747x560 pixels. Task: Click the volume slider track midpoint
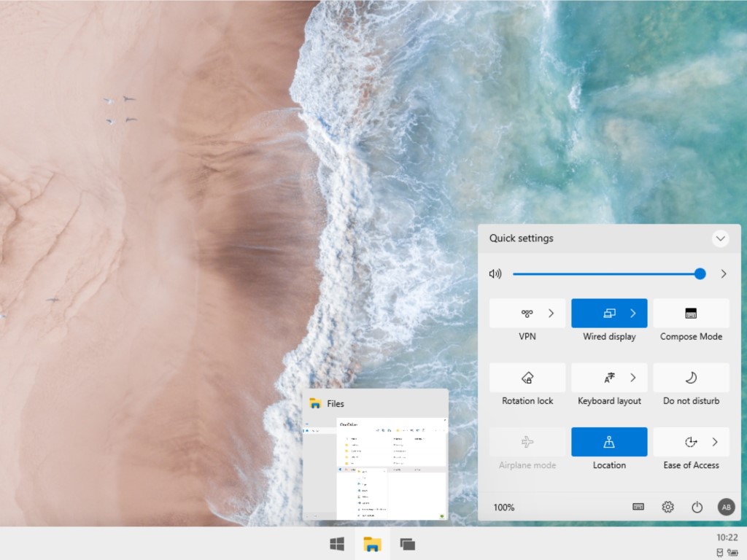pos(607,274)
